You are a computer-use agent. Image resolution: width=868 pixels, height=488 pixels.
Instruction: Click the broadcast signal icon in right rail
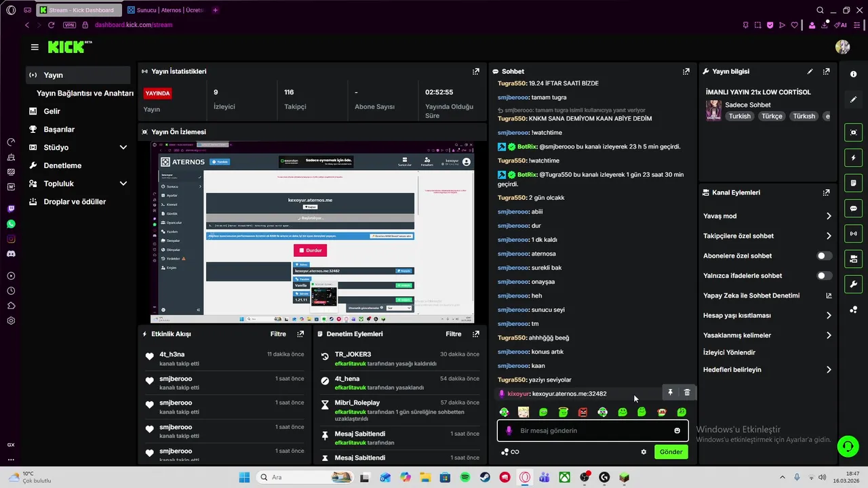(853, 234)
